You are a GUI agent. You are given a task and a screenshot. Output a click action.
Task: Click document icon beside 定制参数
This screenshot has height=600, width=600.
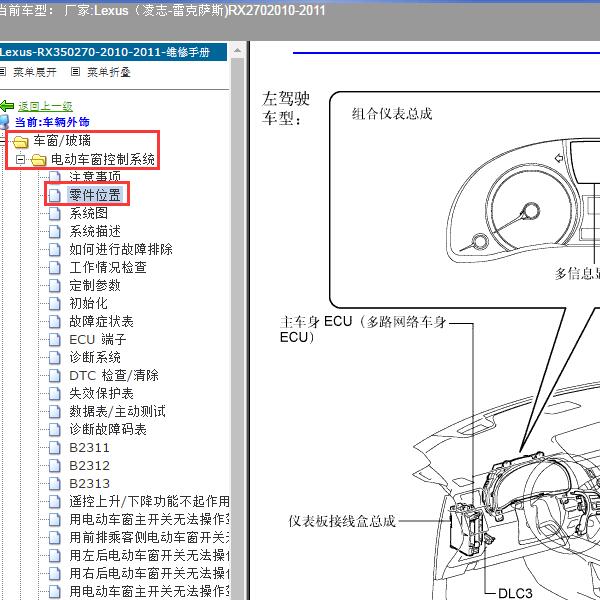pos(55,285)
